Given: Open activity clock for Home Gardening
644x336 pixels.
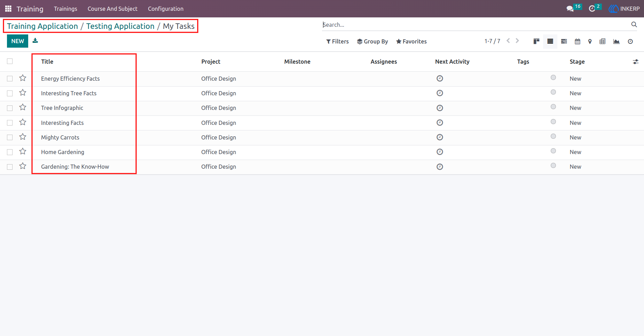Looking at the screenshot, I should click(x=440, y=152).
